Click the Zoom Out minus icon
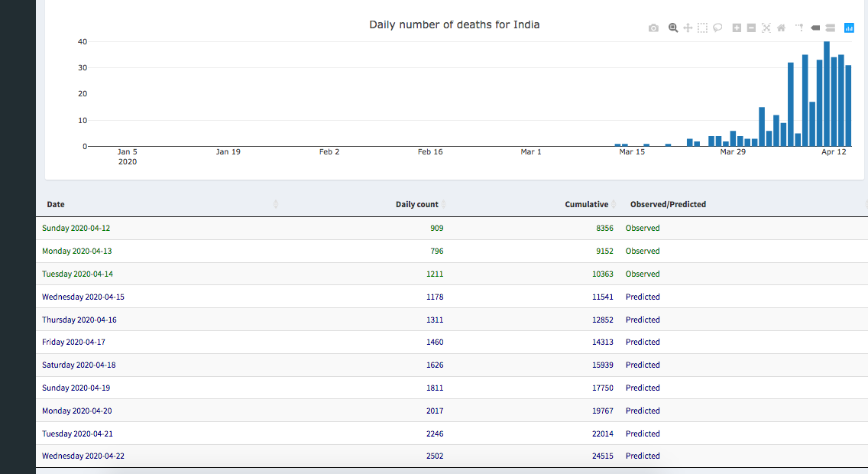This screenshot has height=474, width=868. (751, 28)
